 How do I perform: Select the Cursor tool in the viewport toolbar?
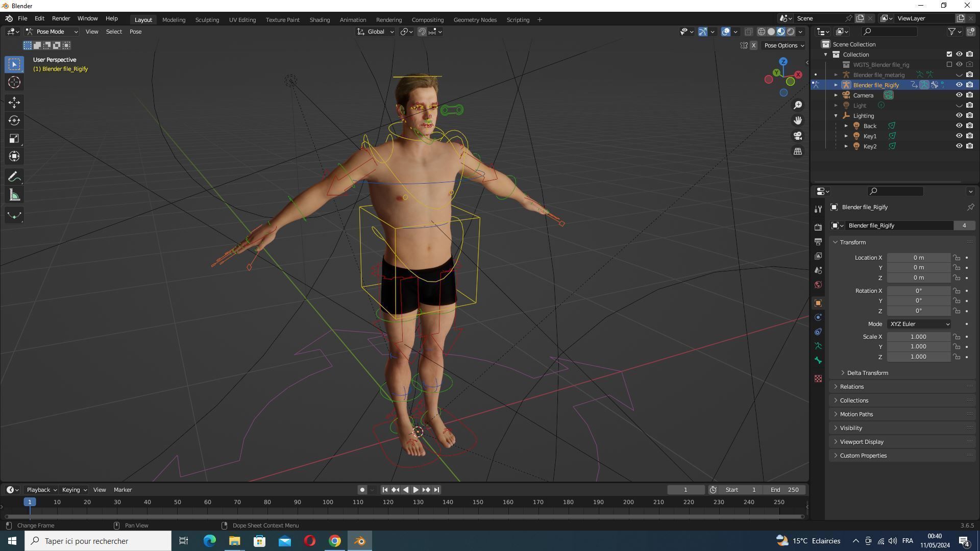click(x=14, y=83)
